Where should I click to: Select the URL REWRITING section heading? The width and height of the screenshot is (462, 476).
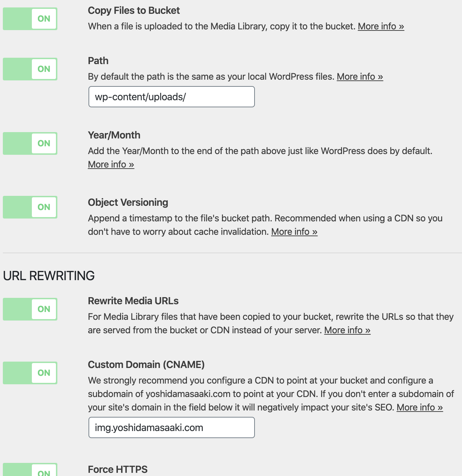click(49, 276)
